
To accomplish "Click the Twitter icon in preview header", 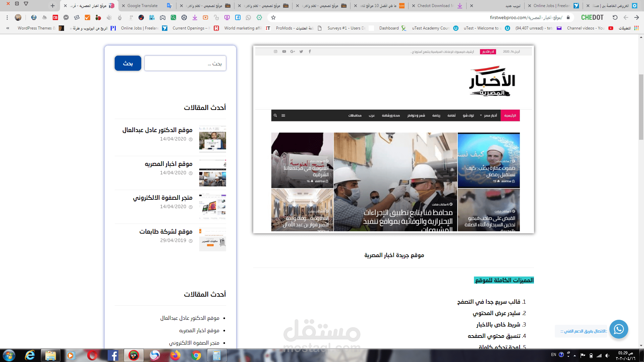I will 301,52.
